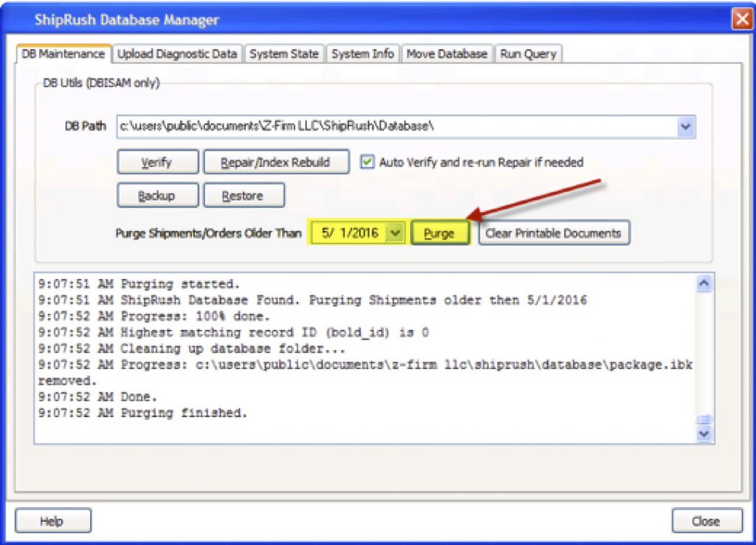
Task: Click the Backup button
Action: point(157,196)
